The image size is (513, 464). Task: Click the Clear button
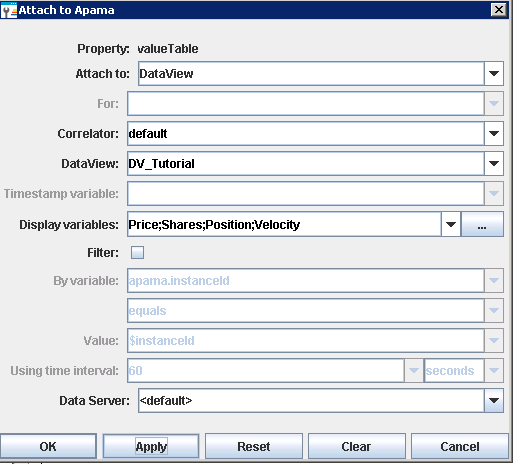tap(356, 446)
